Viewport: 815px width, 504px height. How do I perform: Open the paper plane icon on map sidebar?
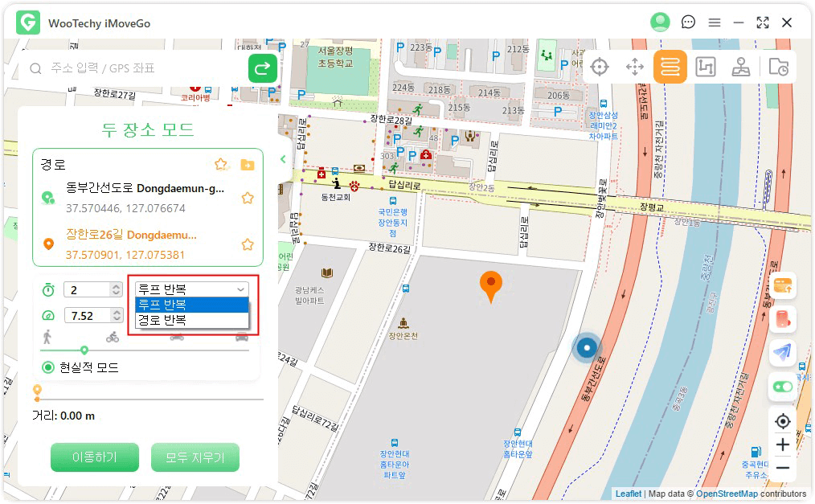tap(782, 352)
